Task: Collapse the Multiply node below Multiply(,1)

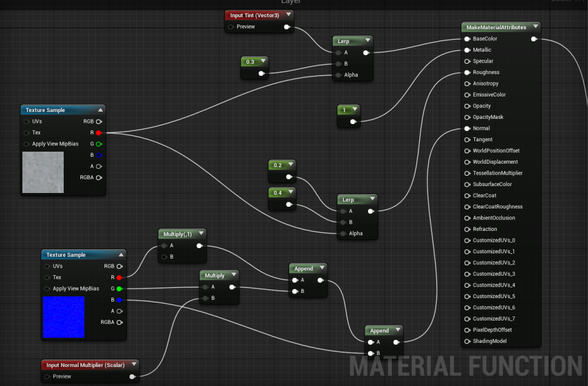Action: click(x=234, y=275)
